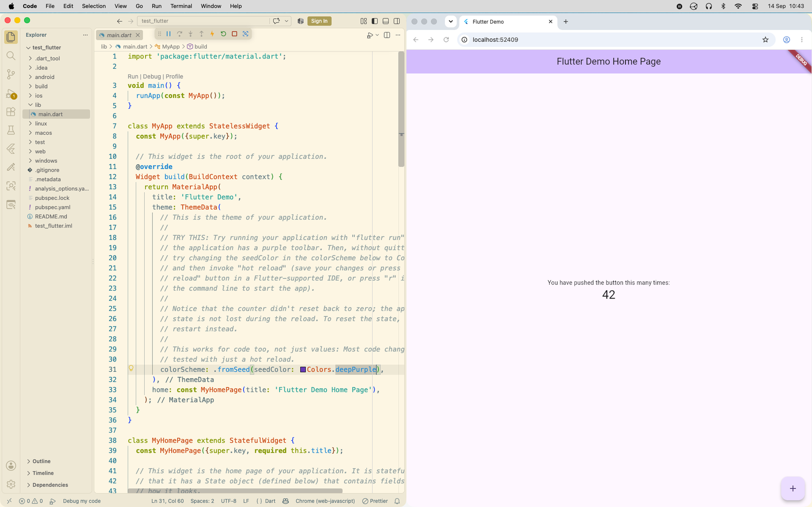Viewport: 812px width, 507px height.
Task: Click the Step Over debug button
Action: 180,34
